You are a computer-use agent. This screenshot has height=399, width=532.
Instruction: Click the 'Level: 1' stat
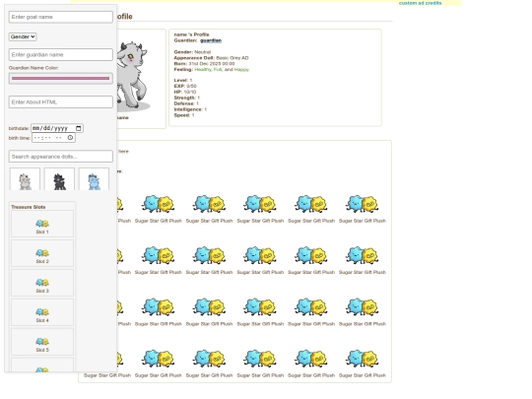[183, 81]
